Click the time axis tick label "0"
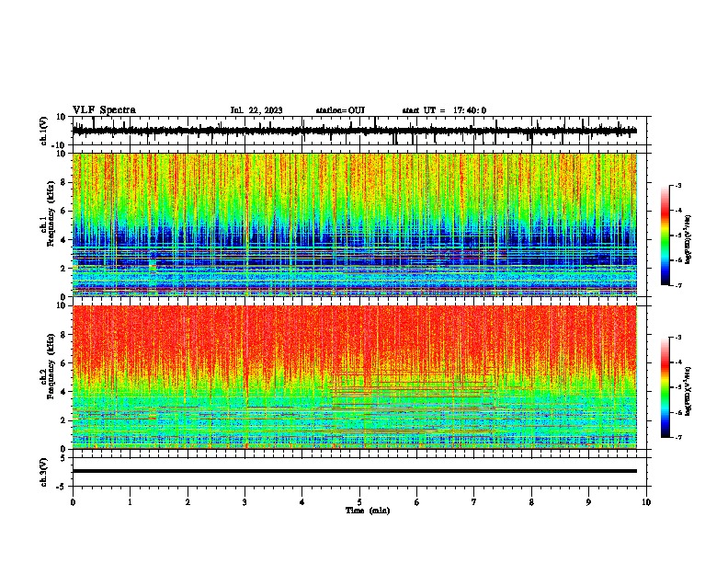728x563 pixels. [x=73, y=502]
